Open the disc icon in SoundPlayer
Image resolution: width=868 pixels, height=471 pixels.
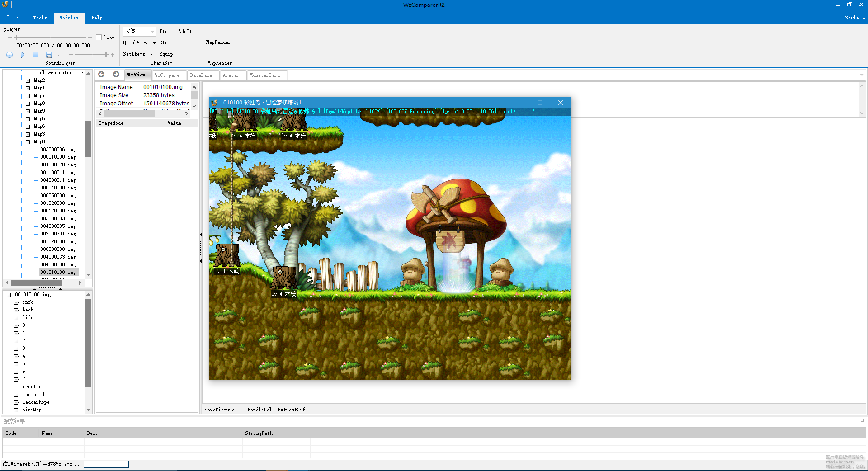click(x=9, y=55)
